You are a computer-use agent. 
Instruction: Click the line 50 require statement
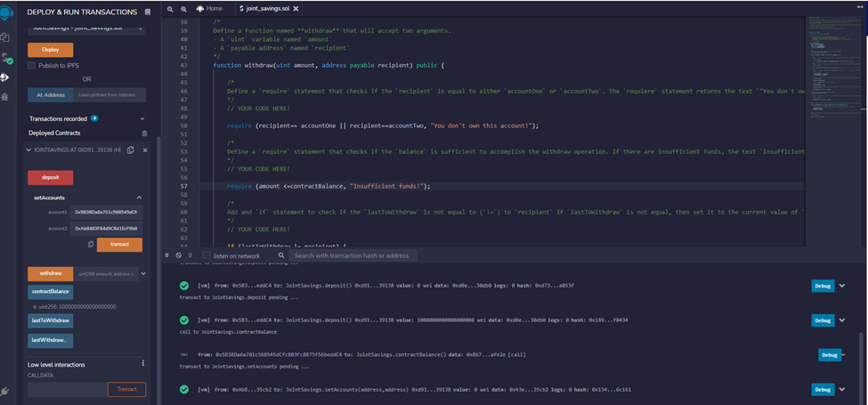tap(383, 126)
